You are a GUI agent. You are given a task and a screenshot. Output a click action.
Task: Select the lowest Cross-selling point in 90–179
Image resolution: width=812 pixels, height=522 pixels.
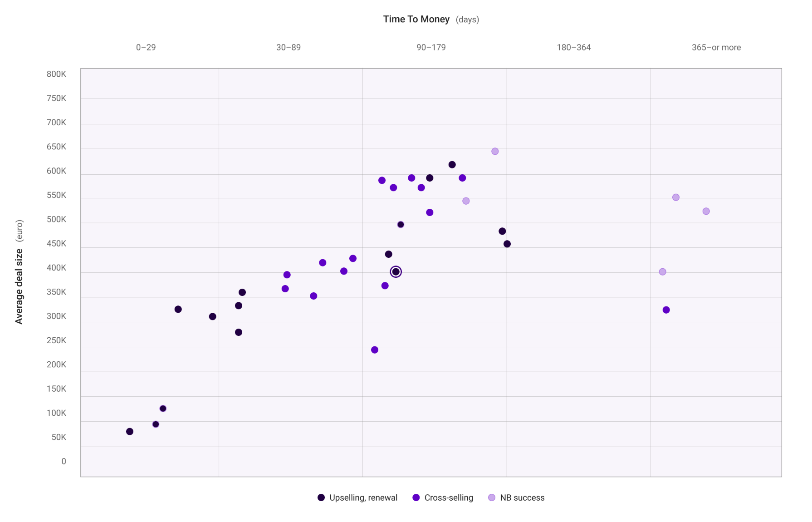[x=375, y=350]
